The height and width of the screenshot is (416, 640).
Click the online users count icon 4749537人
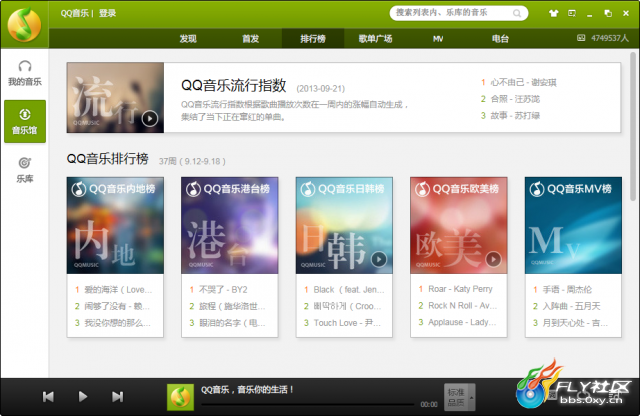point(581,38)
